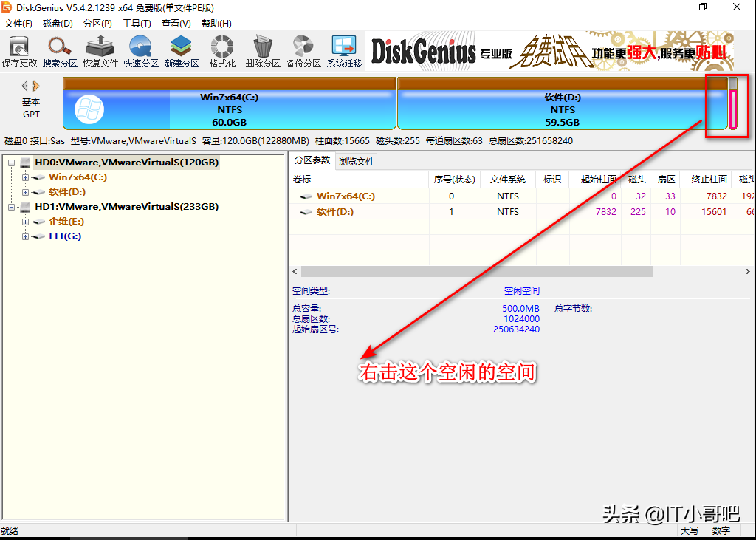756x540 pixels.
Task: Click the 卷标 column header
Action: pos(360,180)
